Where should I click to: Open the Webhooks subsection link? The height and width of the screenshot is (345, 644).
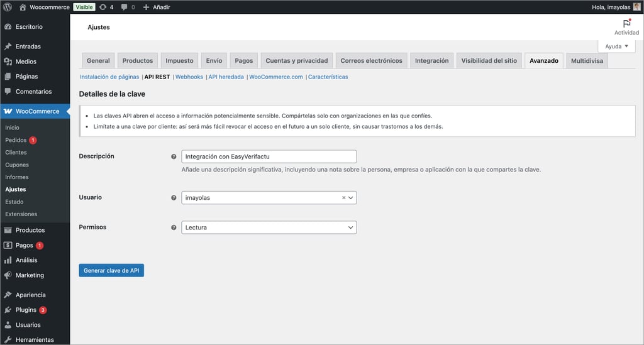click(x=189, y=77)
